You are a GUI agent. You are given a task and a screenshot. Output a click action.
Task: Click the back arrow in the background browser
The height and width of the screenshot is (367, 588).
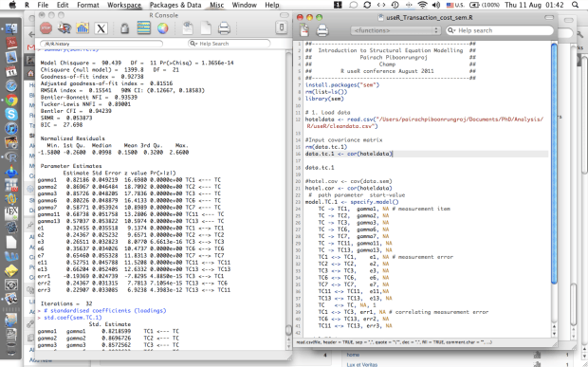31,34
